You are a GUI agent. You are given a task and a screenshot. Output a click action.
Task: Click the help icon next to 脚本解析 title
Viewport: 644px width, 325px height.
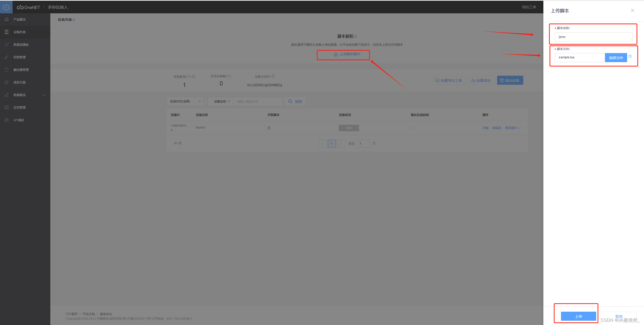pyautogui.click(x=355, y=36)
